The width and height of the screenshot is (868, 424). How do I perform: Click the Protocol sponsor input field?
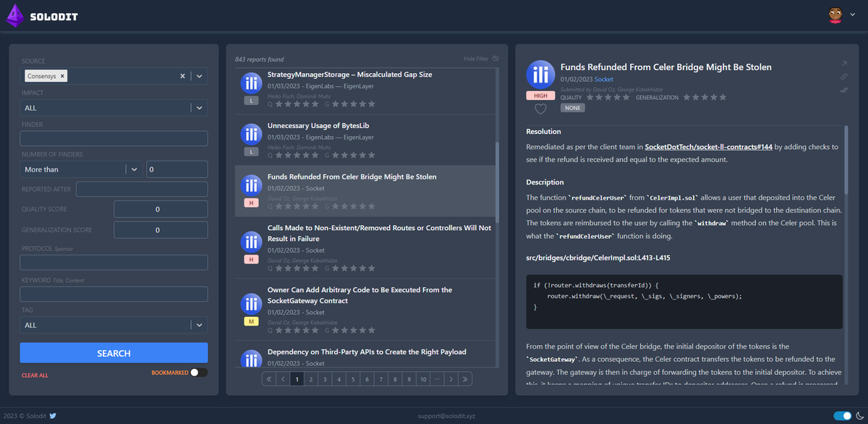114,262
